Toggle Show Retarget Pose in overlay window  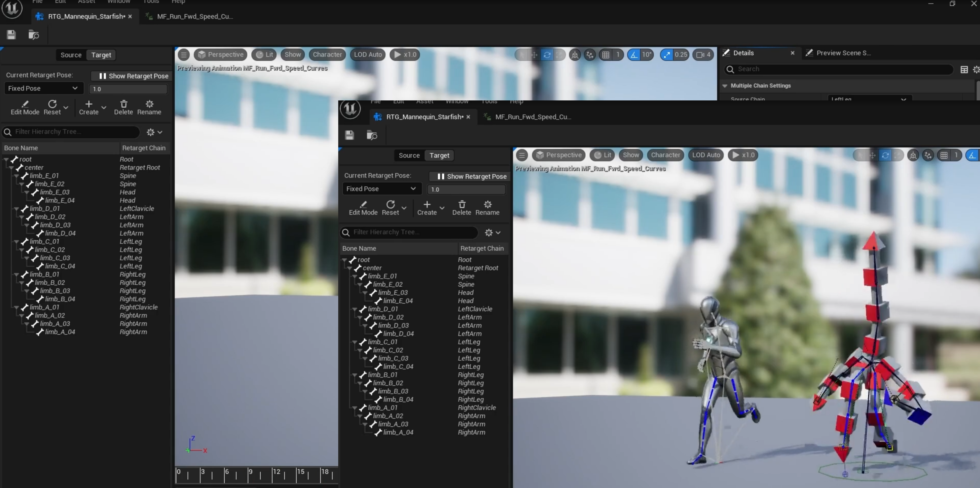pyautogui.click(x=471, y=176)
